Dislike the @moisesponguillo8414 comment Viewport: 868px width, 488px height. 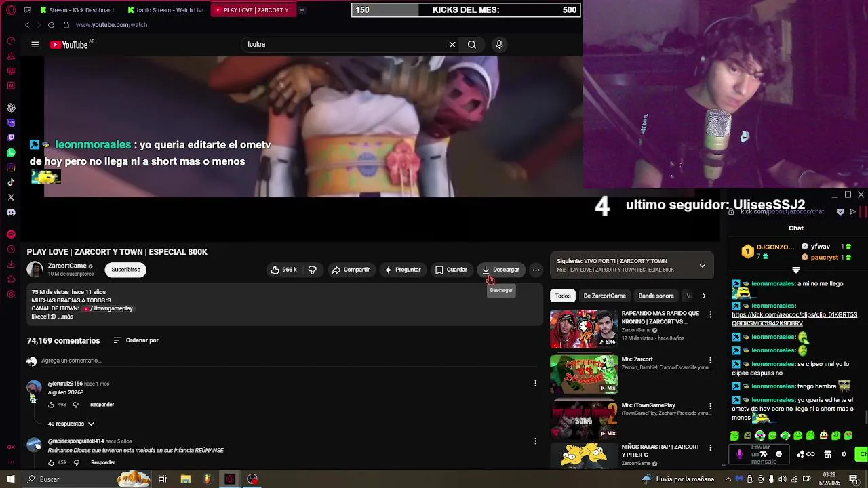coord(76,462)
